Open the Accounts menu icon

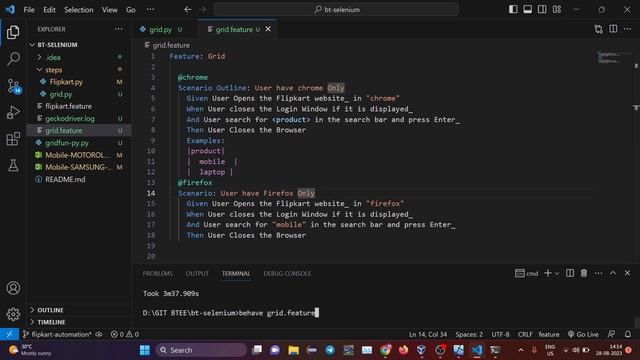pos(13,288)
